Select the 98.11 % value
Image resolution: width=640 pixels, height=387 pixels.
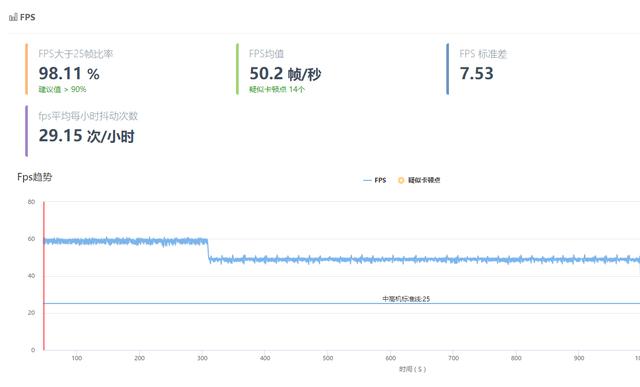coord(69,73)
